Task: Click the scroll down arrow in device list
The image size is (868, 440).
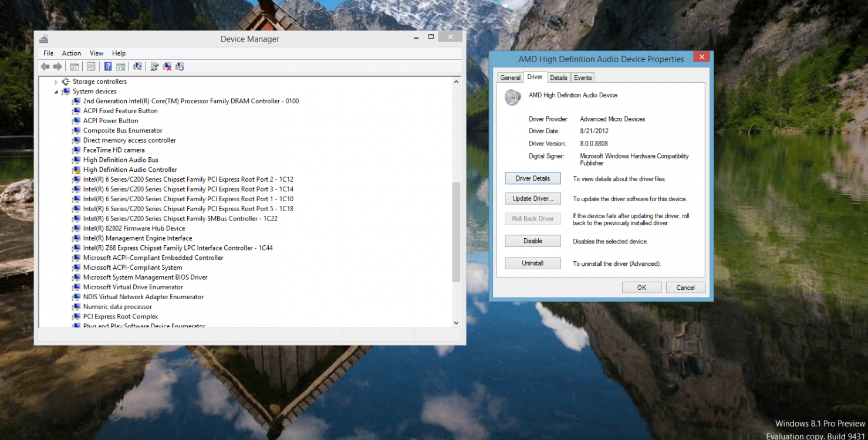Action: click(457, 323)
